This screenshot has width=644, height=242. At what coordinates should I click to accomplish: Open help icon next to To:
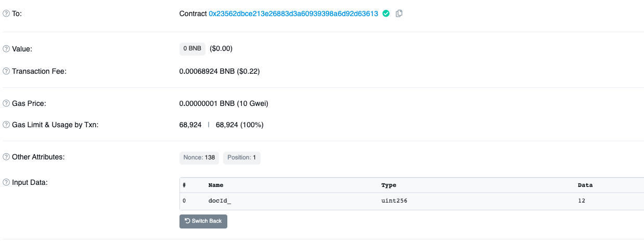(x=6, y=14)
